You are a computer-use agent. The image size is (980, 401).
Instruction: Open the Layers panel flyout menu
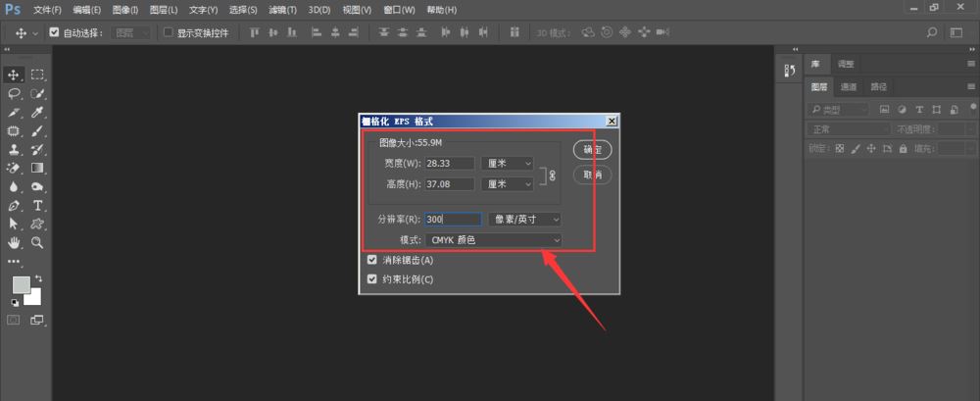(x=970, y=87)
